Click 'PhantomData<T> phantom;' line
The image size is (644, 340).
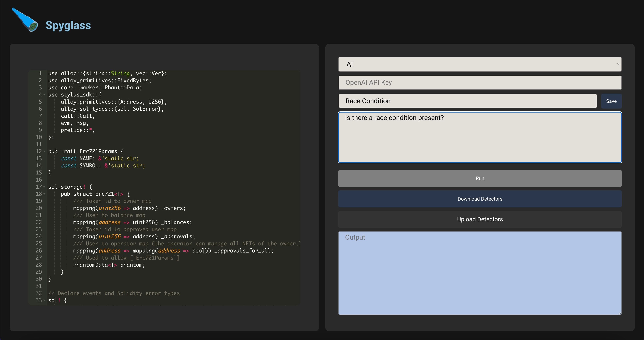point(109,265)
